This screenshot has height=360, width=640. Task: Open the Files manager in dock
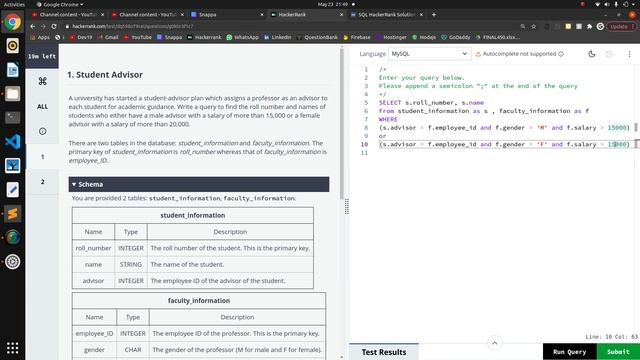13,94
